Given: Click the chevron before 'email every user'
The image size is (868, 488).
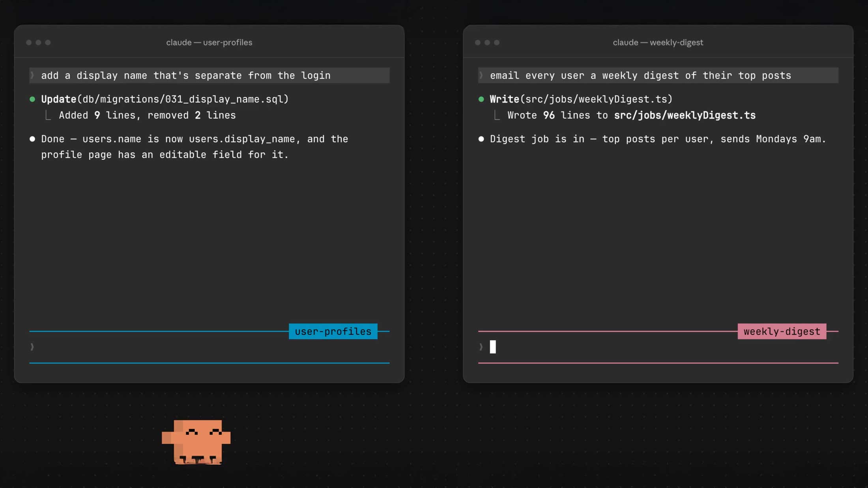Looking at the screenshot, I should pyautogui.click(x=481, y=75).
